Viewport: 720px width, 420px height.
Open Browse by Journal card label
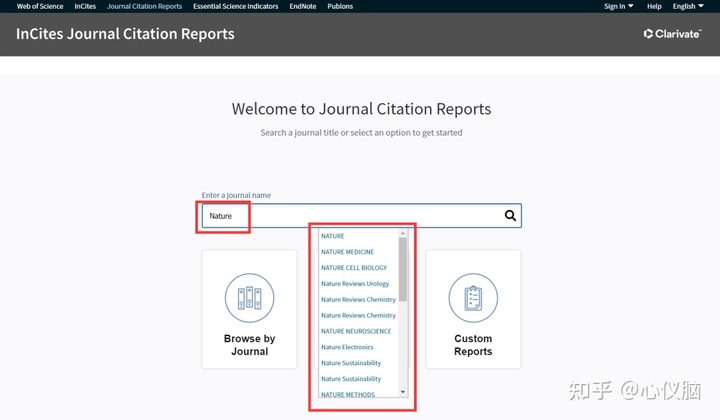coord(249,345)
